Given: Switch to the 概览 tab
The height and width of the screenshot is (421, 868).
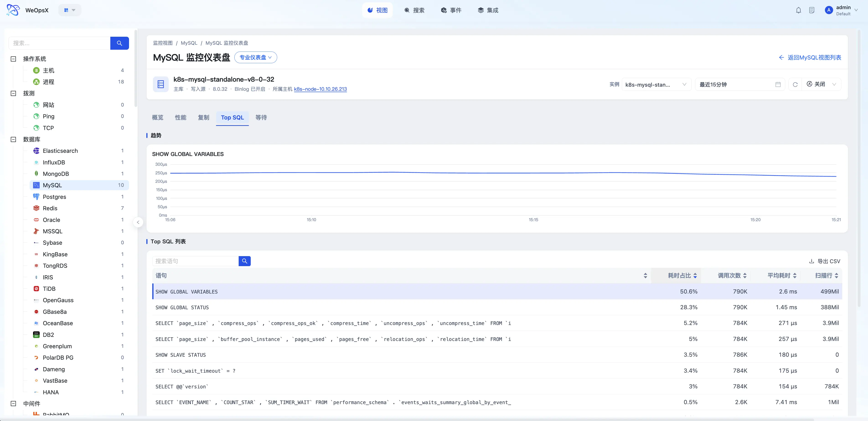Looking at the screenshot, I should (157, 117).
